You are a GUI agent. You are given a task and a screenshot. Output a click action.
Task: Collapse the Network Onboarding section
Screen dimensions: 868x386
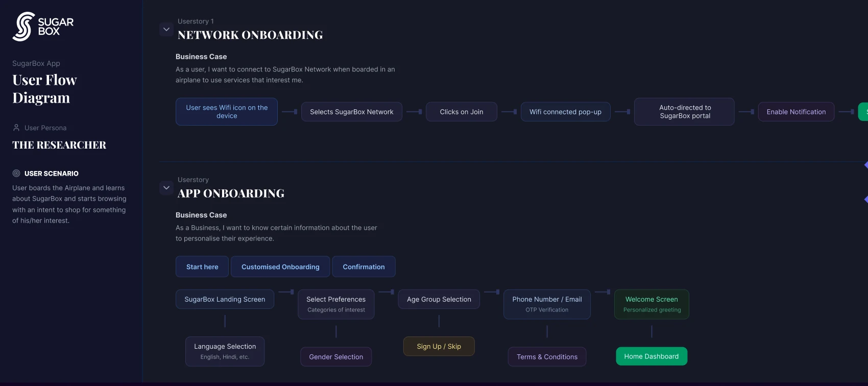pos(166,30)
